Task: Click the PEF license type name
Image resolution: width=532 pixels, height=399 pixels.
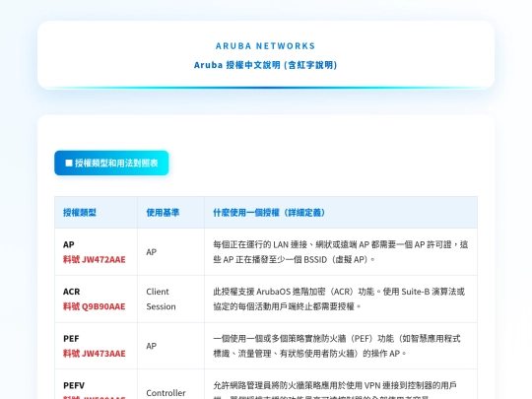Action: [x=71, y=339]
